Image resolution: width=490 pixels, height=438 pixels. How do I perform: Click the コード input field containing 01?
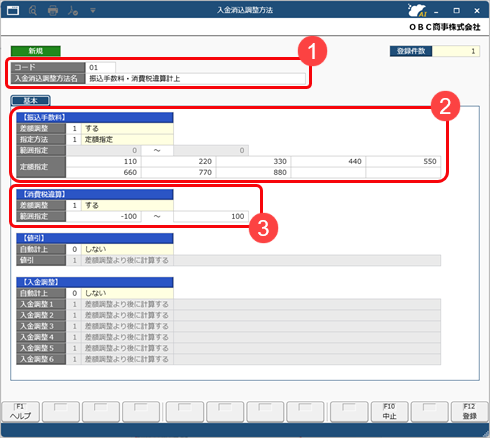(x=100, y=67)
